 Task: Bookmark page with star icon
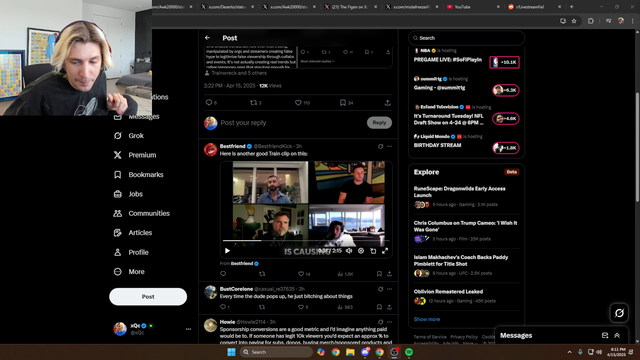click(574, 21)
